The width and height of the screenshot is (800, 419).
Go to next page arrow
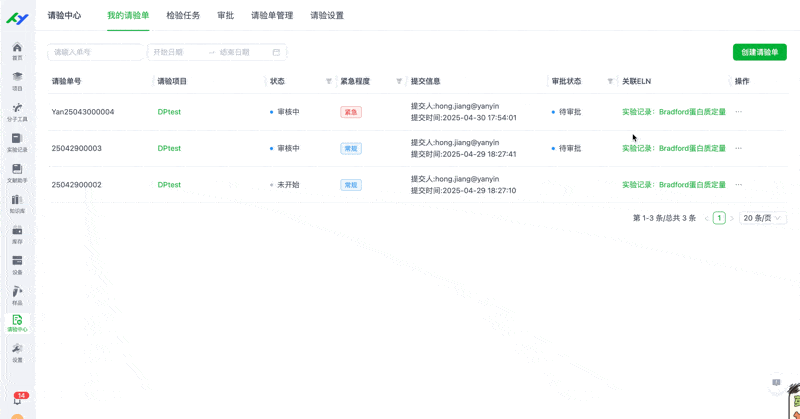pos(732,218)
